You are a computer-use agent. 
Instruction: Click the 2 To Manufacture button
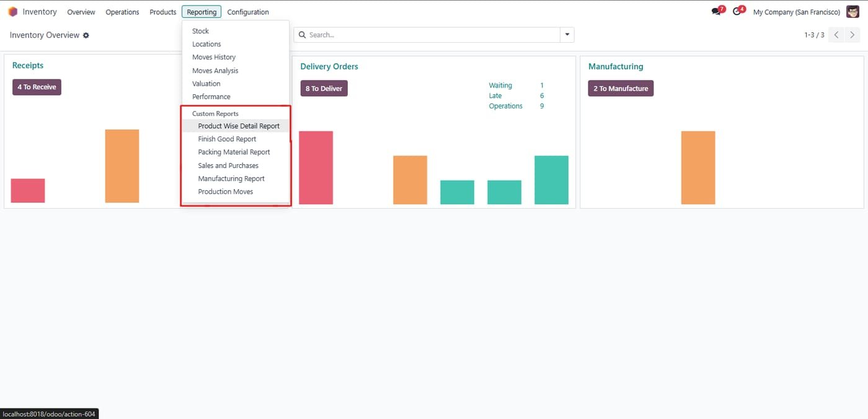pyautogui.click(x=621, y=89)
